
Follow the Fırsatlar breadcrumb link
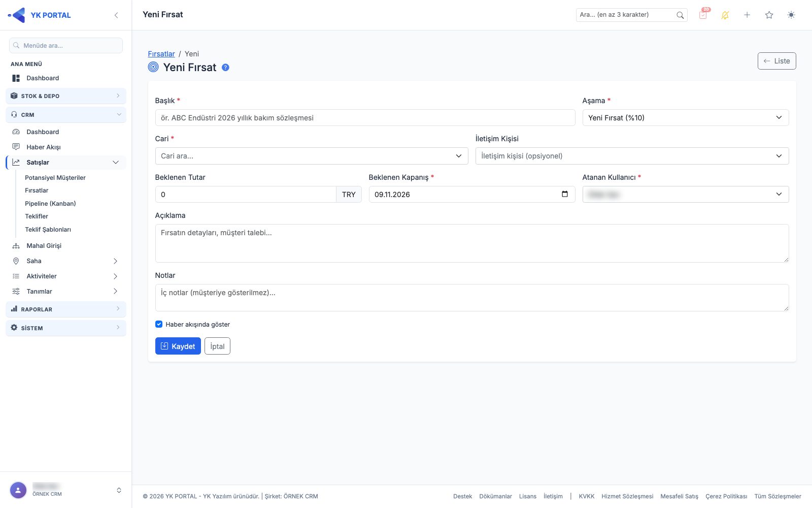161,54
